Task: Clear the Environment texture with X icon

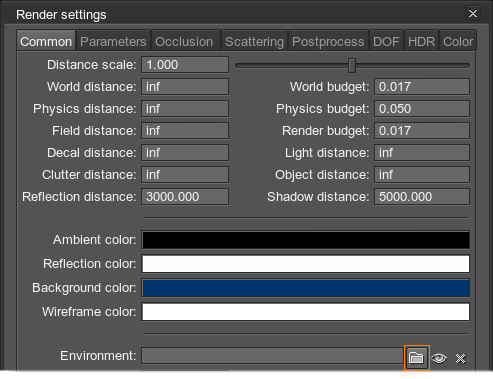Action: point(460,359)
